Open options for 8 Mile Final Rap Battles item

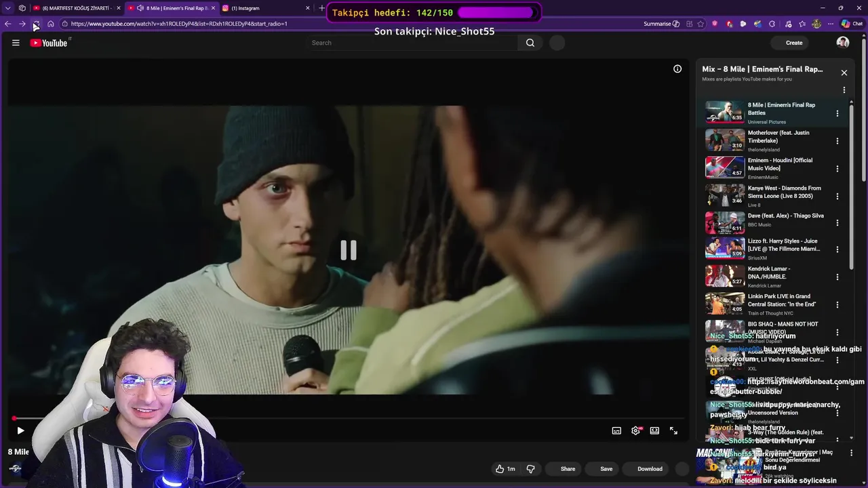pos(837,113)
